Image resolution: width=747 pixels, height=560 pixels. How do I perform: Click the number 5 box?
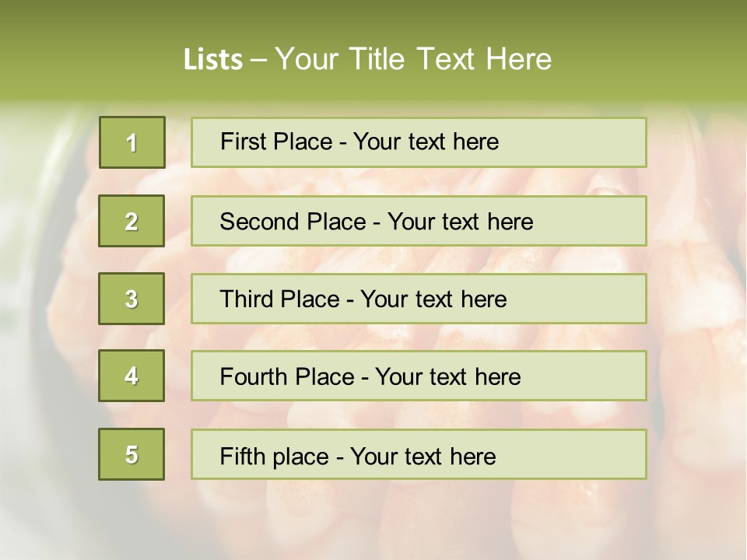tap(132, 454)
